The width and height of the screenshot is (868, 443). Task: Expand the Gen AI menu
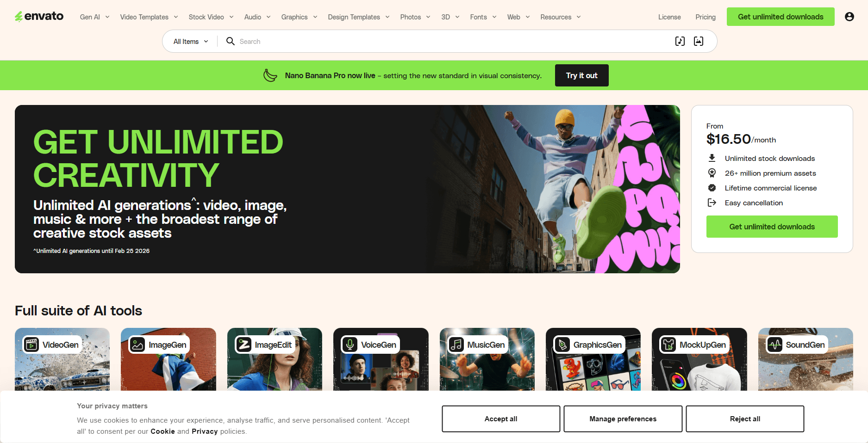(x=95, y=17)
